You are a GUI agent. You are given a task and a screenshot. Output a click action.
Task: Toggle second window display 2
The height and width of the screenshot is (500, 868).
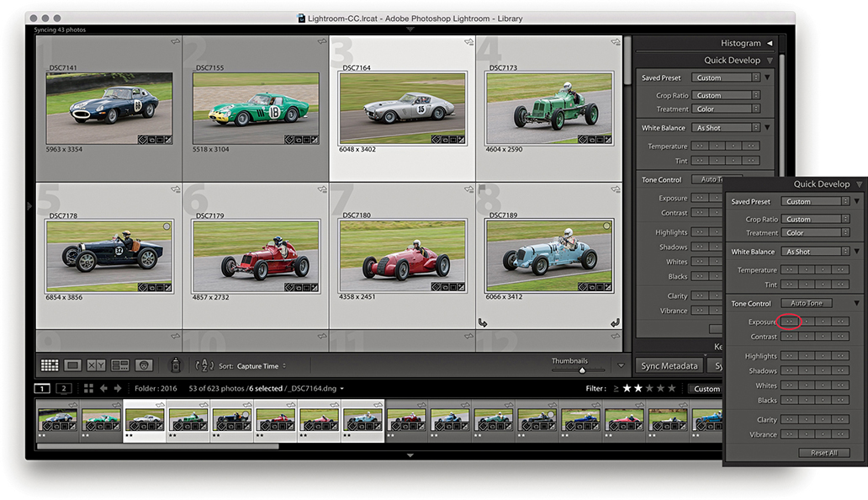[x=62, y=389]
